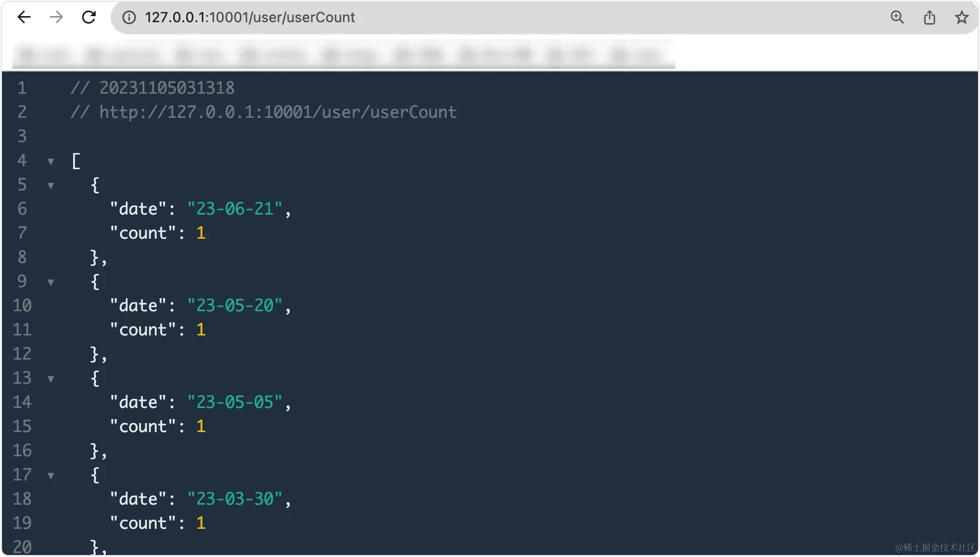The width and height of the screenshot is (980, 557).
Task: Click on the count value on line 7
Action: coord(202,233)
